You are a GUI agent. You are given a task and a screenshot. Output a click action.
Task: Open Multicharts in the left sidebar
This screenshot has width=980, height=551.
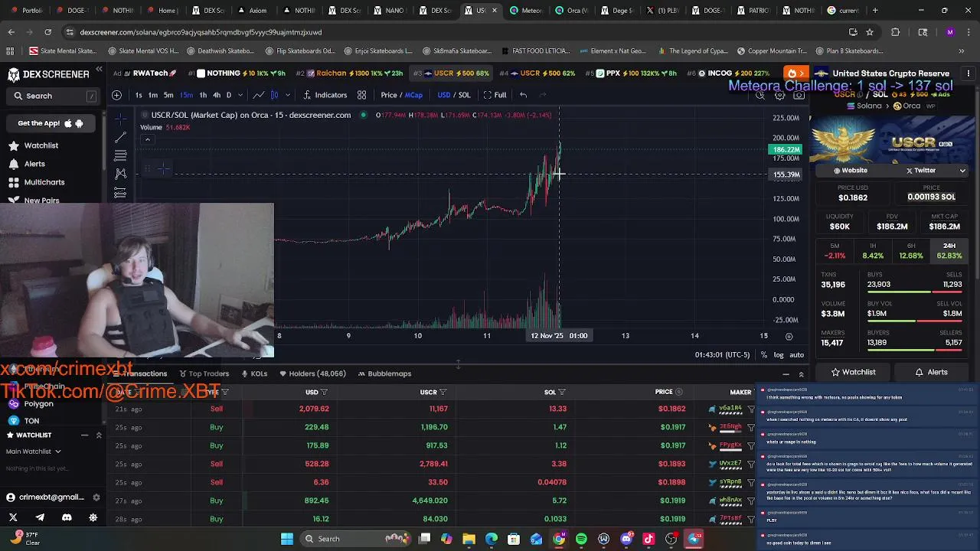tap(44, 182)
